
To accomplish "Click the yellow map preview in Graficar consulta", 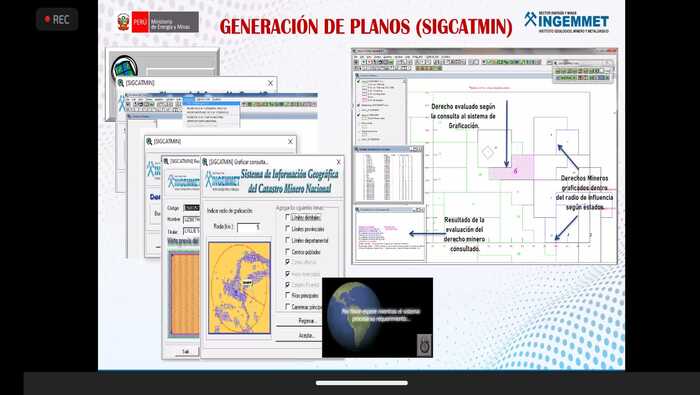I will pos(239,288).
